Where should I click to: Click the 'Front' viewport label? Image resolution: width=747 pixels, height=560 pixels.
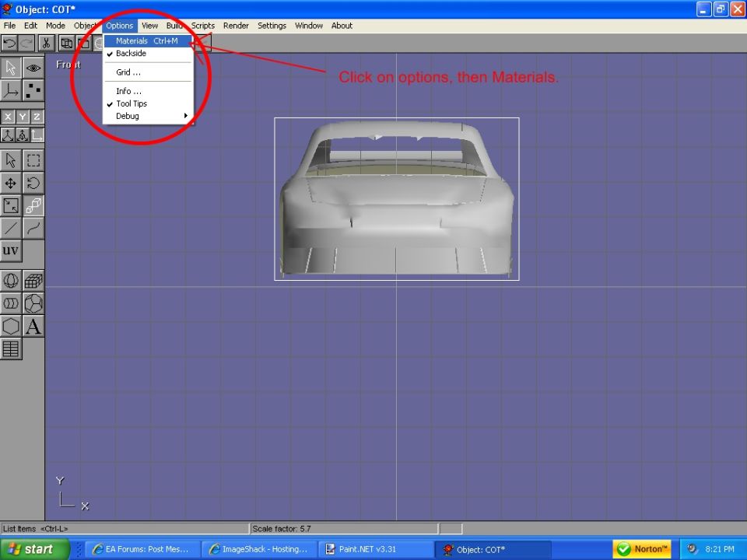[68, 65]
